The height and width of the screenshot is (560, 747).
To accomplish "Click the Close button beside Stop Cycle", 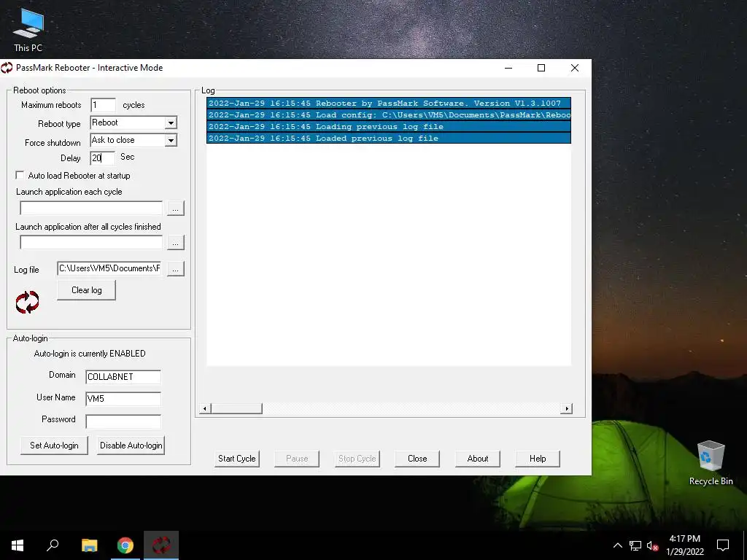I will [x=417, y=459].
